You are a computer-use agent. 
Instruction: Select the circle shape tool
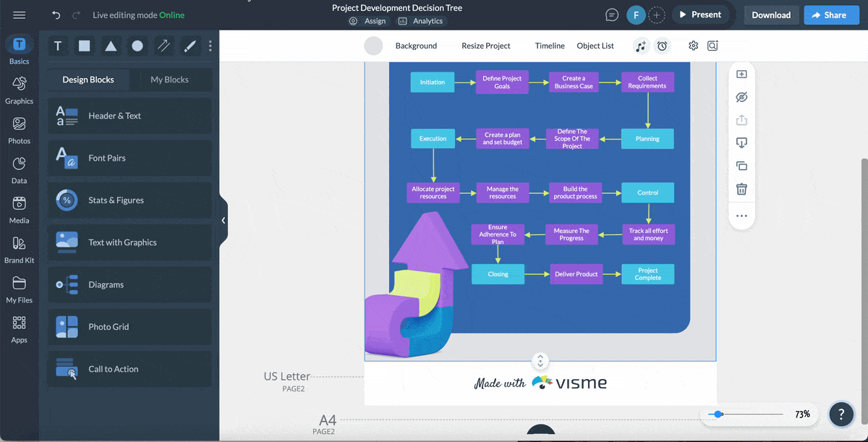coord(137,46)
